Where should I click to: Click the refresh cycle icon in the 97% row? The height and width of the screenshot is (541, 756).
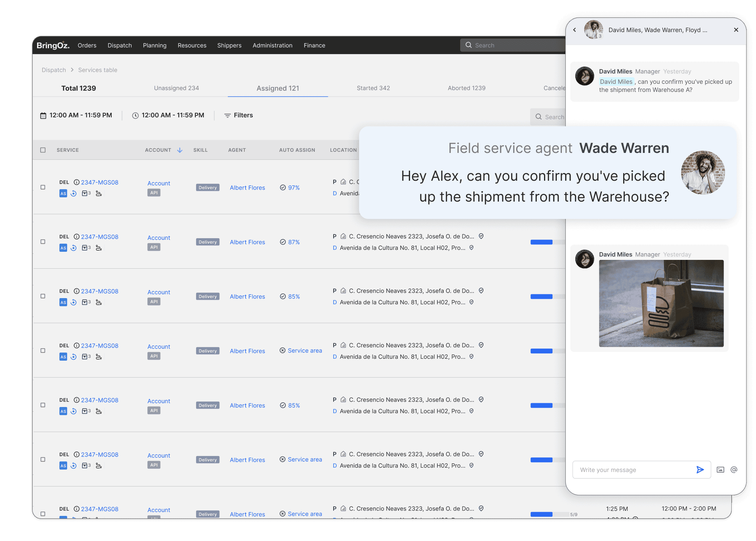(73, 193)
